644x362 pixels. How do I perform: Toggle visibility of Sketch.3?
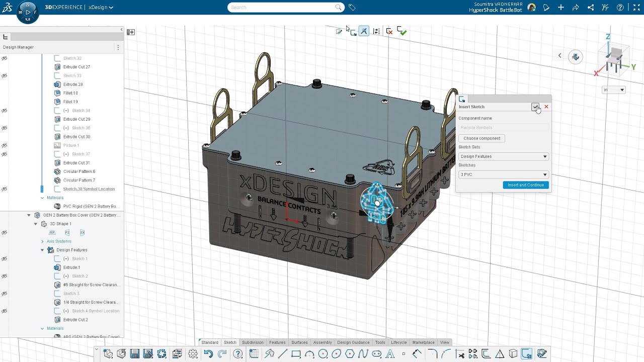tap(5, 294)
